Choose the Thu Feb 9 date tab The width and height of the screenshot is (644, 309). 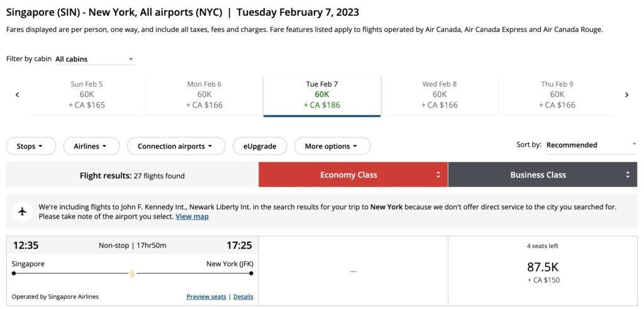[557, 95]
